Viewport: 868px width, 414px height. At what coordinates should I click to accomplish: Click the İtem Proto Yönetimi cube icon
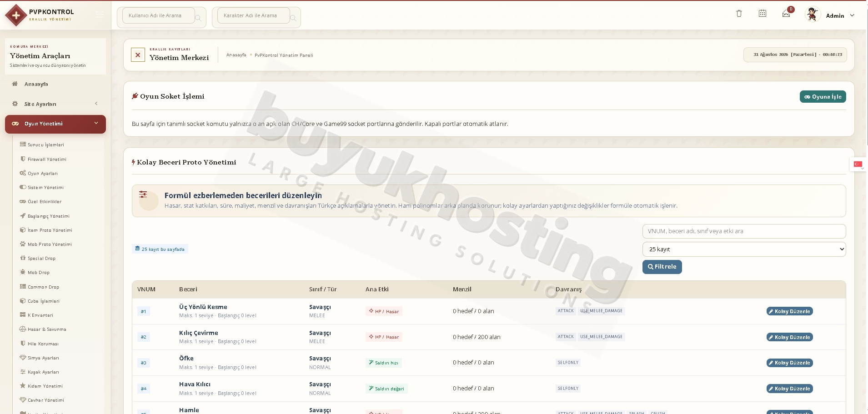23,230
